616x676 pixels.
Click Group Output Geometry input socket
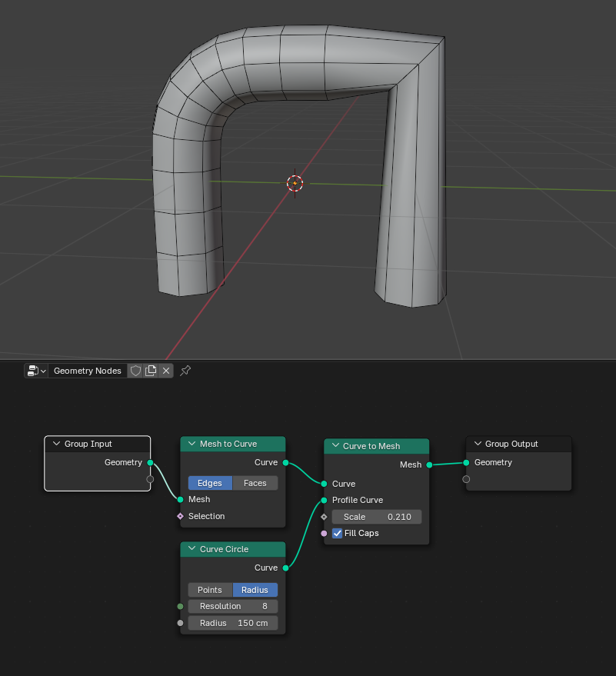click(x=466, y=463)
